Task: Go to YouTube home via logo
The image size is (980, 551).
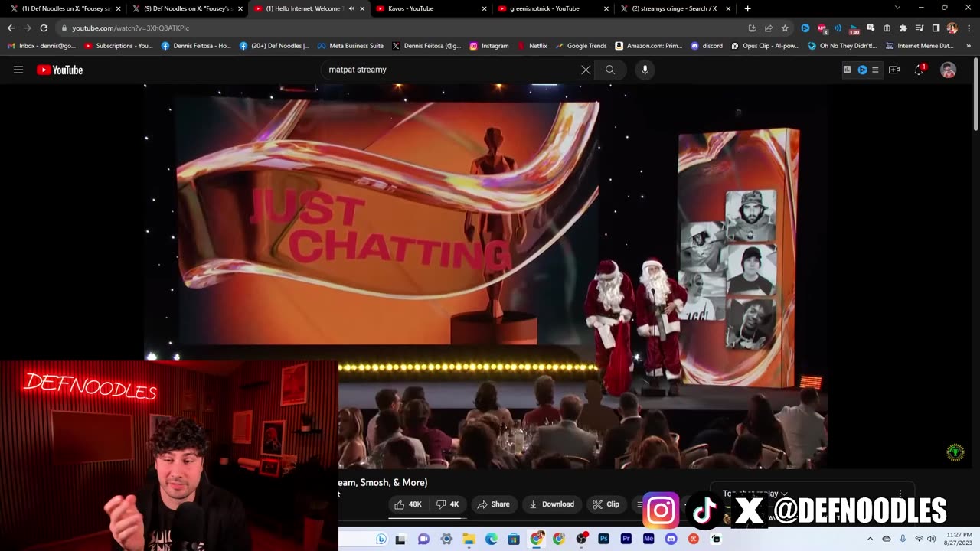Action: coord(60,70)
